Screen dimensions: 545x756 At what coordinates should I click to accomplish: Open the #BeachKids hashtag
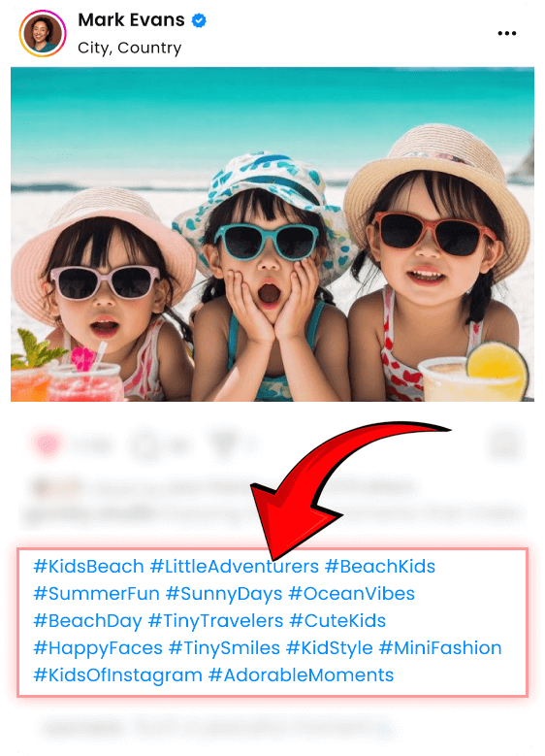[380, 566]
